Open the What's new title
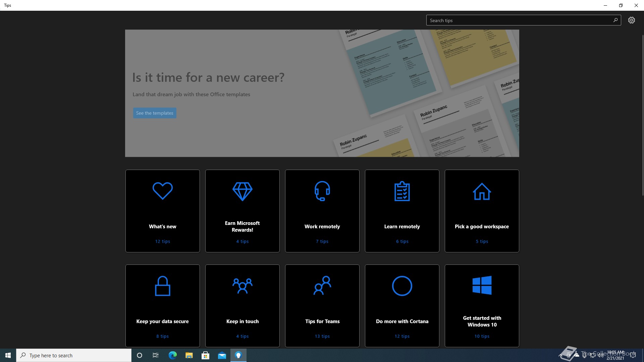The image size is (644, 362). [x=163, y=227]
